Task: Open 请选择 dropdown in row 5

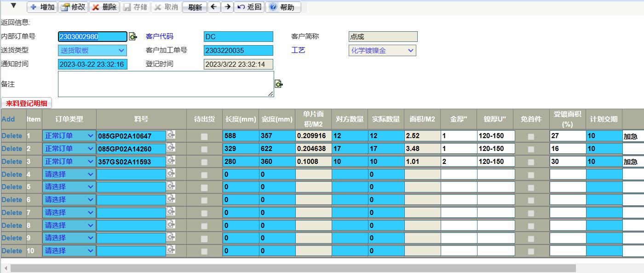Action: pos(69,187)
